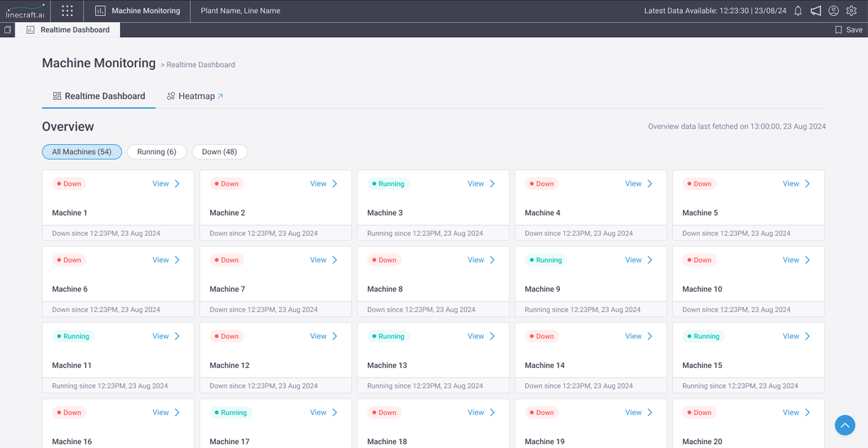Click the Save bookmark icon
This screenshot has width=868, height=448.
pyautogui.click(x=838, y=30)
